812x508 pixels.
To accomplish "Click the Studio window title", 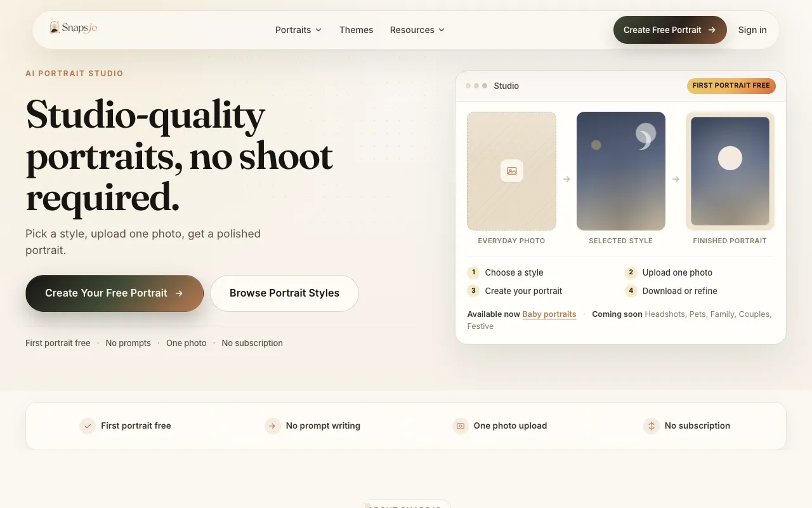I will pyautogui.click(x=506, y=86).
